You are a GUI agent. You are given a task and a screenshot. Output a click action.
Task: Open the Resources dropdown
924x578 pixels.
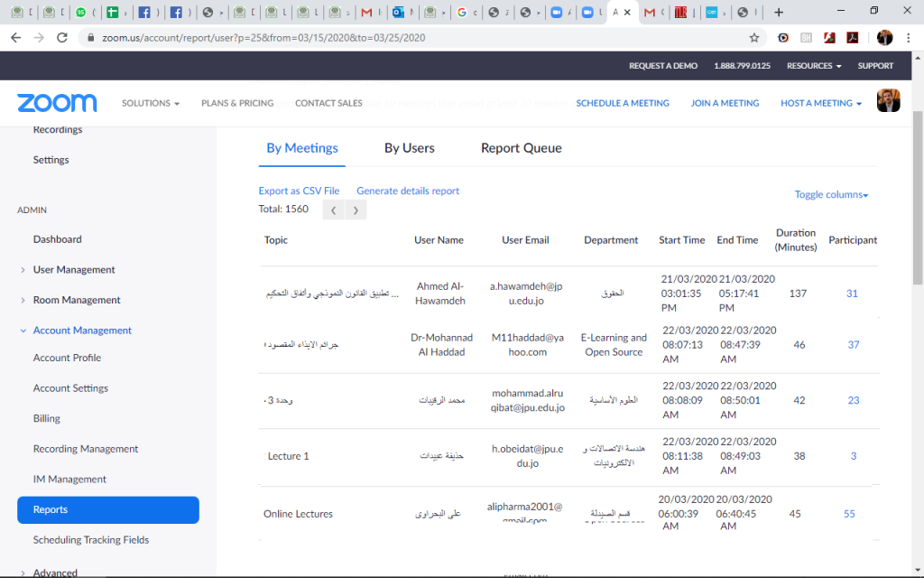pyautogui.click(x=814, y=66)
